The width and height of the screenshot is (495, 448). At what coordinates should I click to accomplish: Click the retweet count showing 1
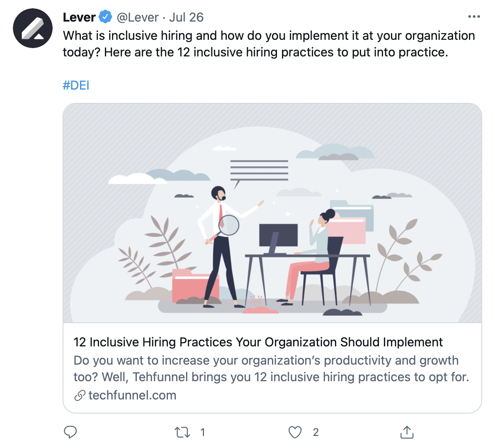point(203,432)
